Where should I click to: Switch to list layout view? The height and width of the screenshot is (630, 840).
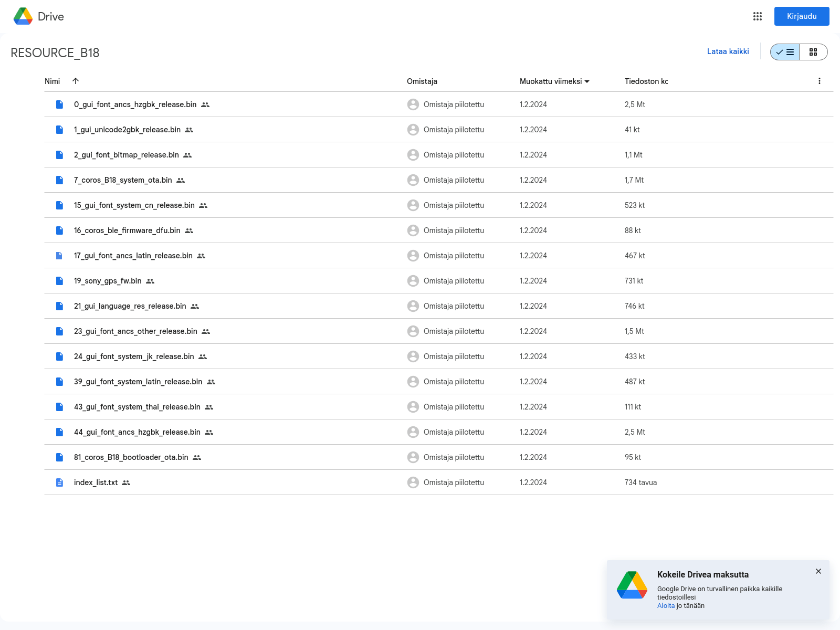click(785, 52)
